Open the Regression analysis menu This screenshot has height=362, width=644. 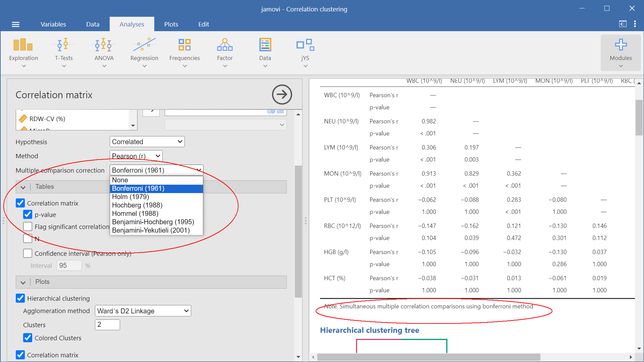144,52
